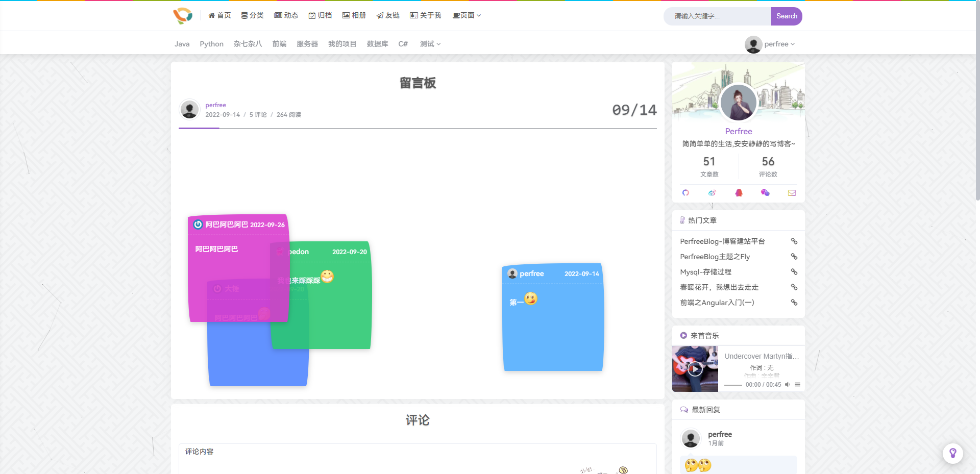Select the 前端 category tab

point(280,44)
